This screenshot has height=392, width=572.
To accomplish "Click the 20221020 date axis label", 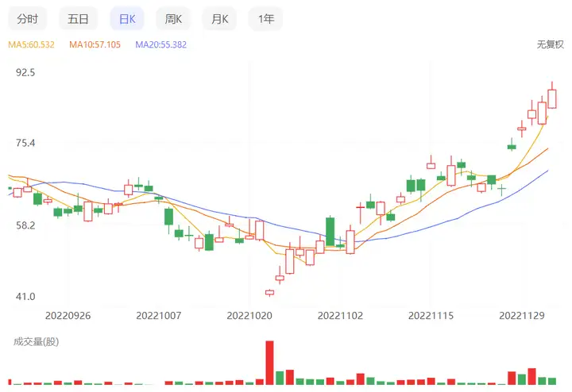I will (249, 316).
